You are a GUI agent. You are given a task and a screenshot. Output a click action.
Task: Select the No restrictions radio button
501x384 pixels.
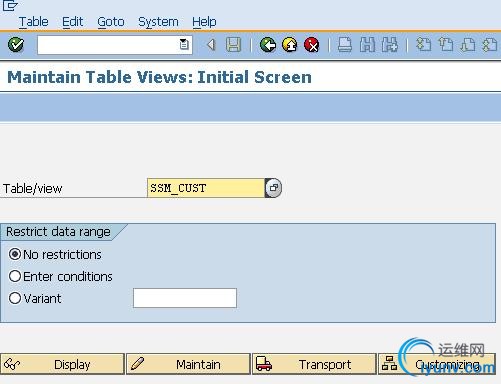[x=15, y=254]
